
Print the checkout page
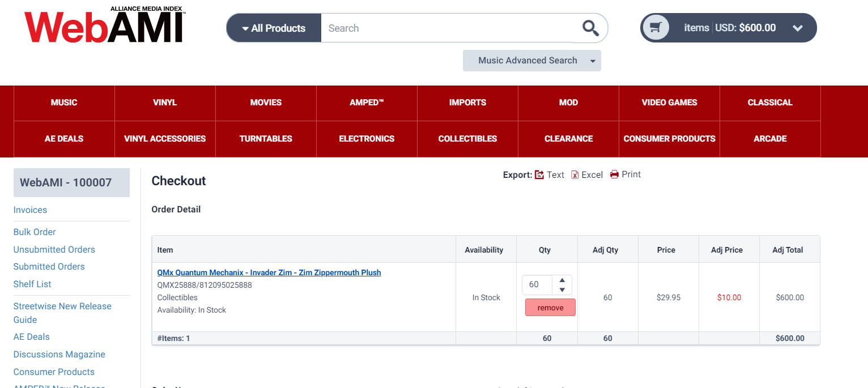point(626,174)
